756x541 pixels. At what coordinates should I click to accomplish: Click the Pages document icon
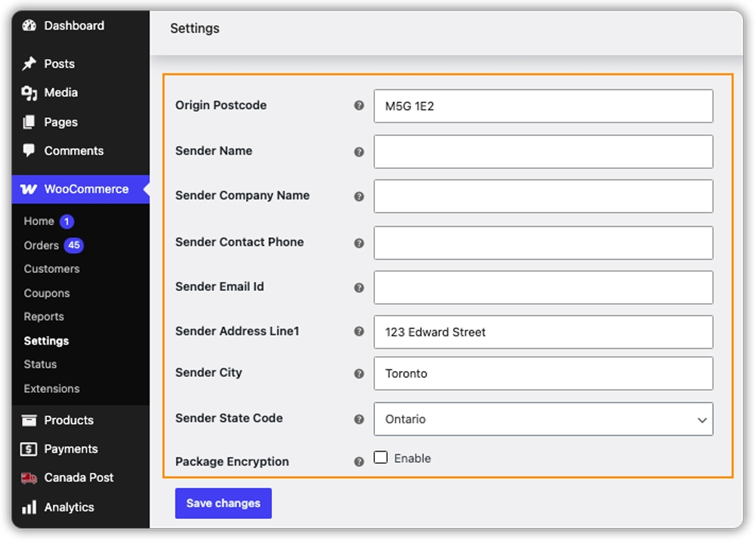(29, 122)
